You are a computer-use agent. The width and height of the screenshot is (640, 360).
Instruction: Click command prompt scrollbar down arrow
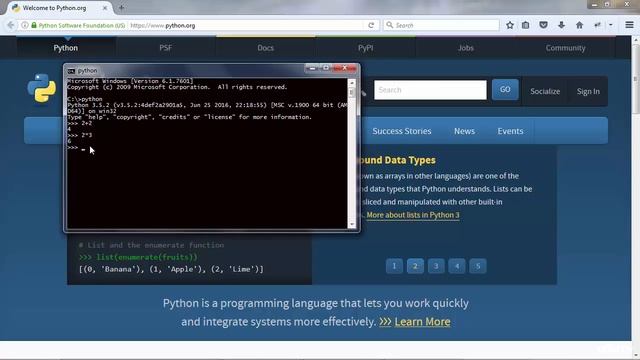click(351, 224)
